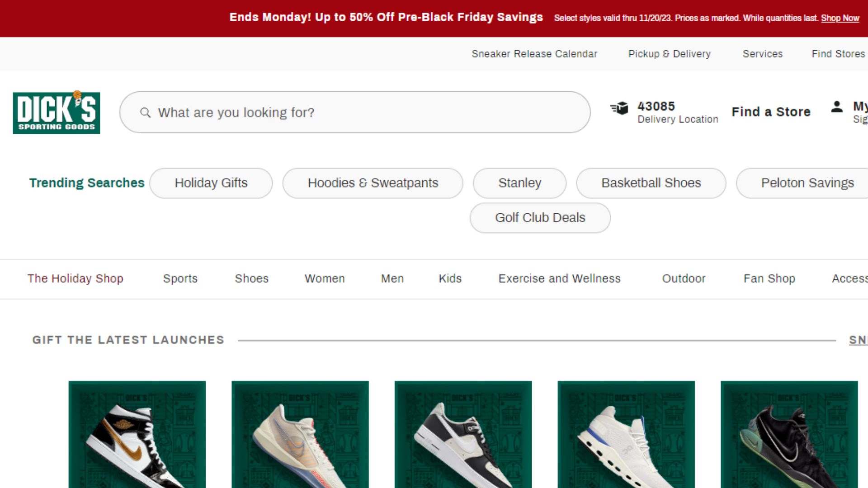Open the Exercise and Wellness menu
The image size is (868, 488).
coord(560,278)
